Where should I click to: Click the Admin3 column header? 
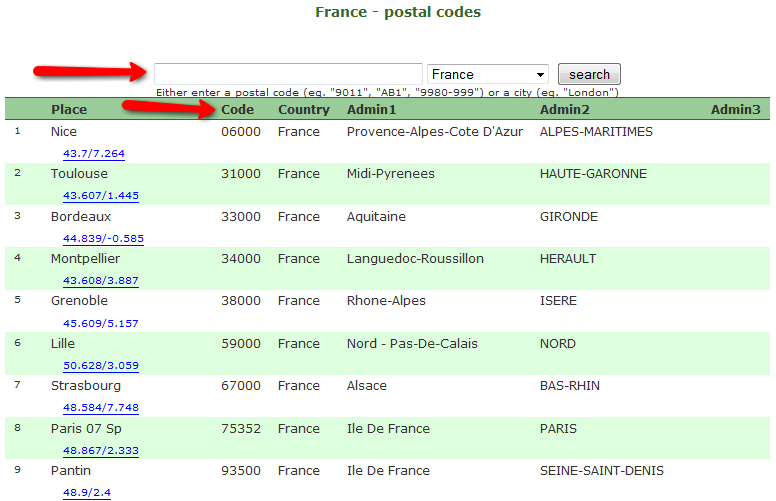point(735,109)
